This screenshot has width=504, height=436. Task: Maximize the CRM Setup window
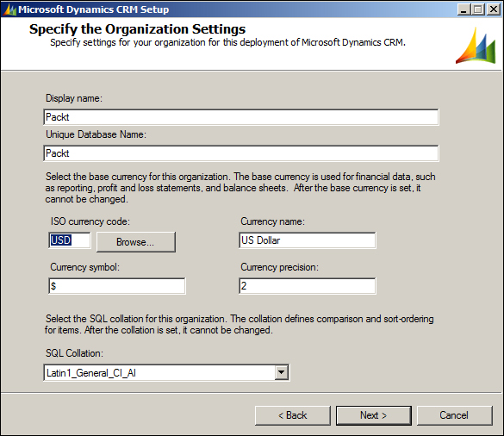478,9
